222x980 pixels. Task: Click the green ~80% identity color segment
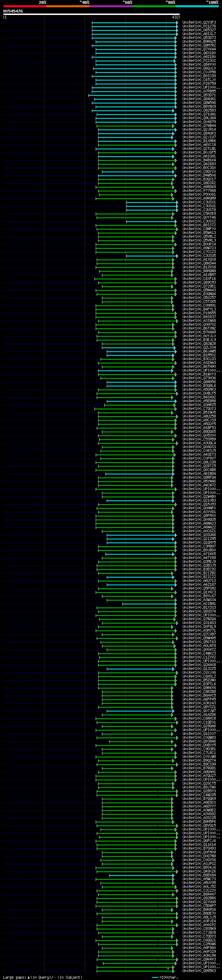tap(154, 6)
